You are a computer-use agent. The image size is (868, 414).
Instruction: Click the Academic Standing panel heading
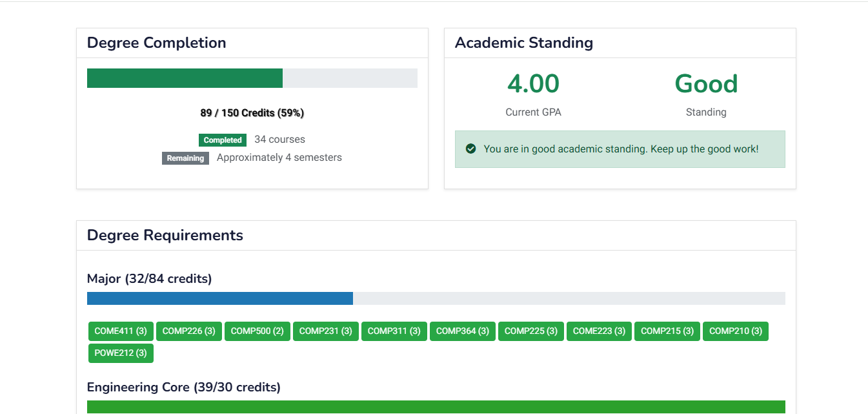[x=524, y=43]
